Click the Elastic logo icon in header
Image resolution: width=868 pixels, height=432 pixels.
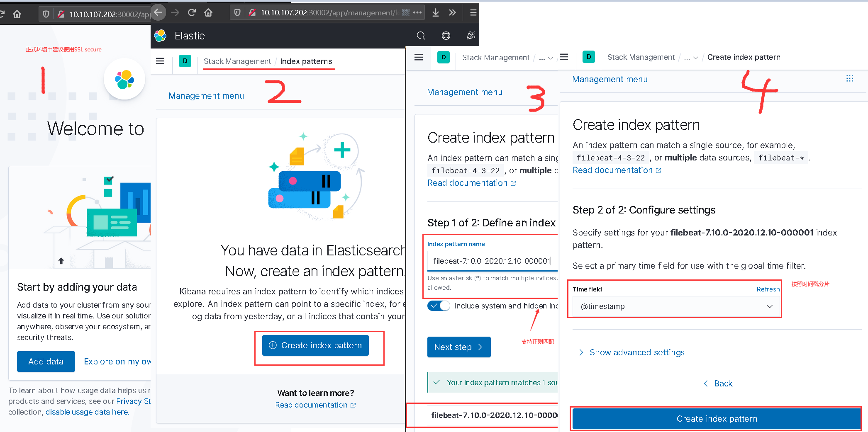tap(160, 36)
